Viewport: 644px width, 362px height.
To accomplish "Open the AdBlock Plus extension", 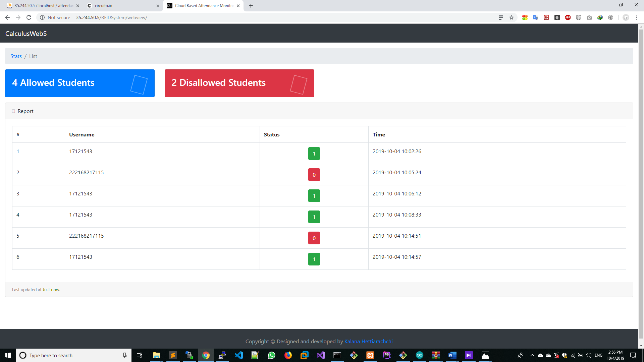I will [x=568, y=17].
